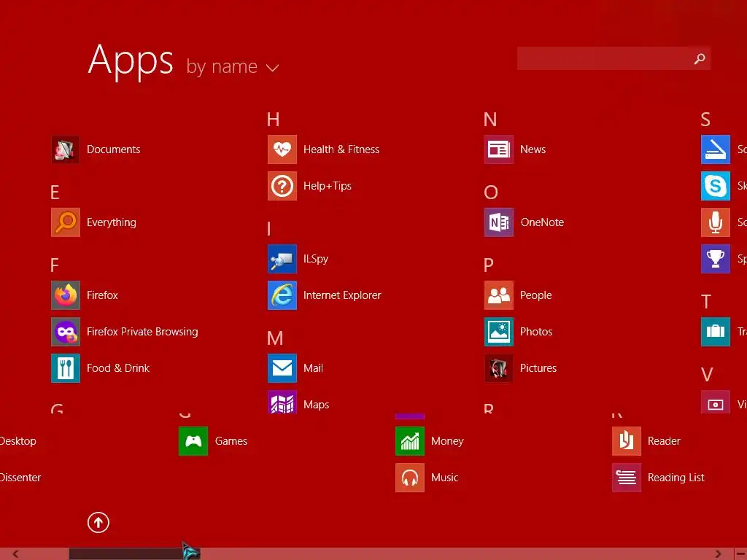Click the 'Firefox Private Browsing' text label
Screen dimensions: 747x560
[x=142, y=332]
